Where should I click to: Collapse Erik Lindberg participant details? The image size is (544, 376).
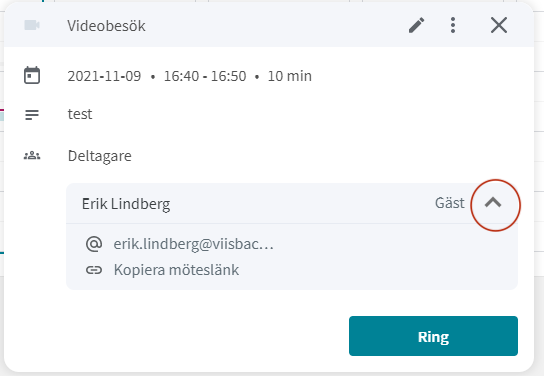[x=493, y=203]
